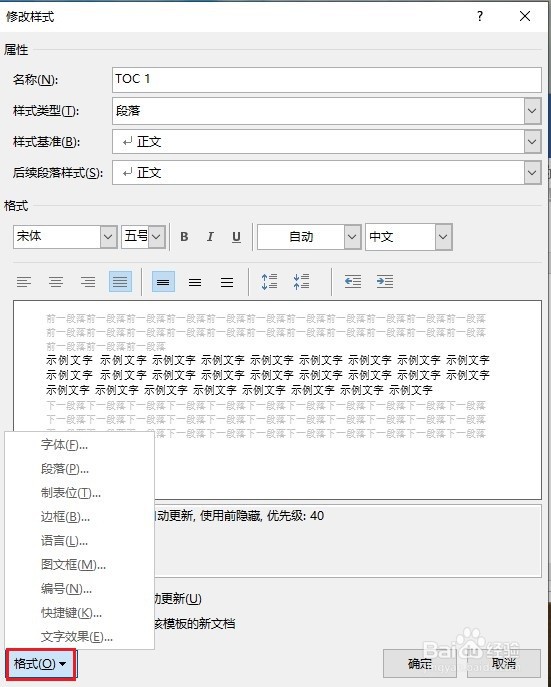551x687 pixels.
Task: Choose 文字效果(E)... menu item
Action: tap(79, 637)
